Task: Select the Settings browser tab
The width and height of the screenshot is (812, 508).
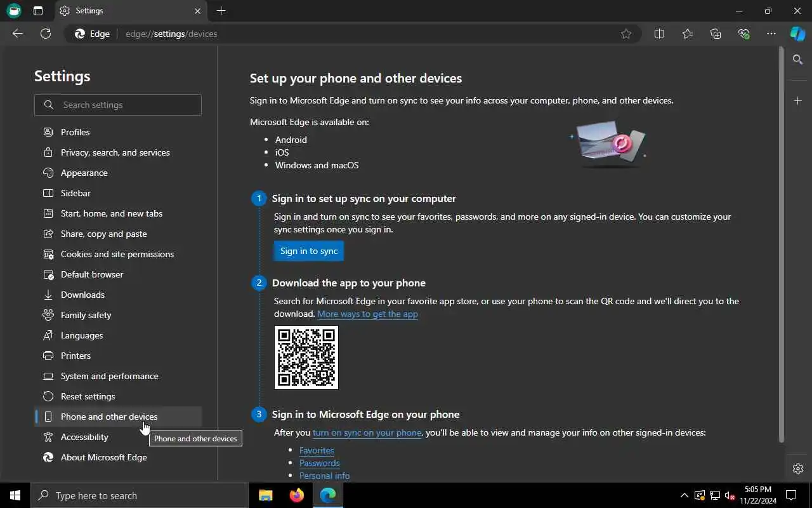Action: tap(130, 11)
